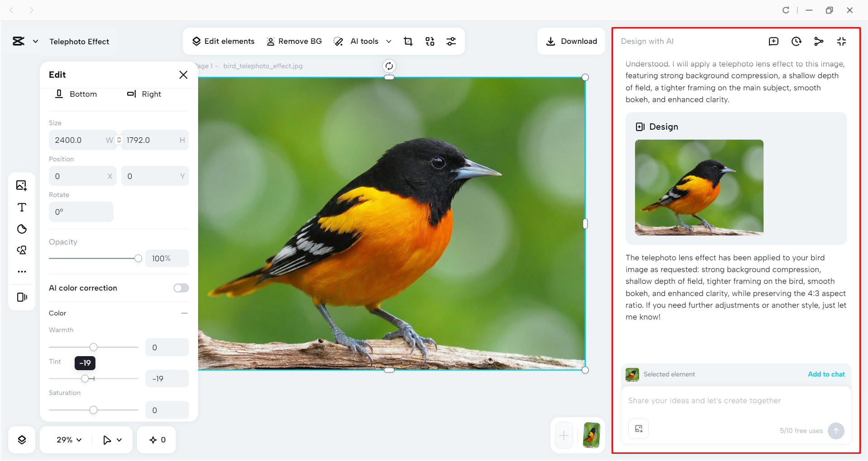This screenshot has height=461, width=868.
Task: Select the Text tool in sidebar
Action: pos(21,207)
